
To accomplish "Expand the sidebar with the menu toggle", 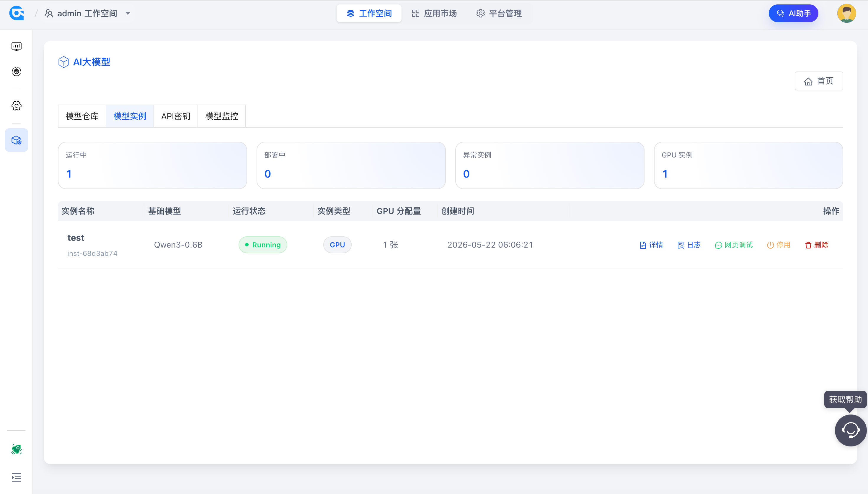I will click(x=16, y=477).
